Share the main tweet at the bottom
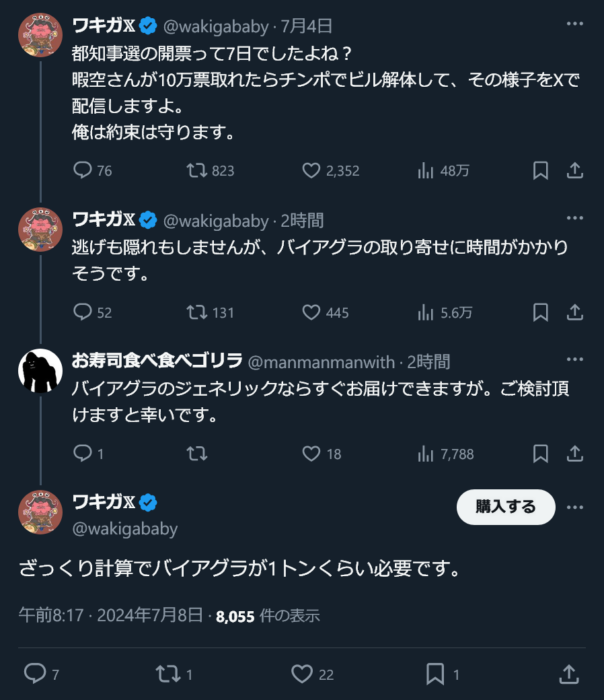Image resolution: width=604 pixels, height=700 pixels. click(568, 674)
